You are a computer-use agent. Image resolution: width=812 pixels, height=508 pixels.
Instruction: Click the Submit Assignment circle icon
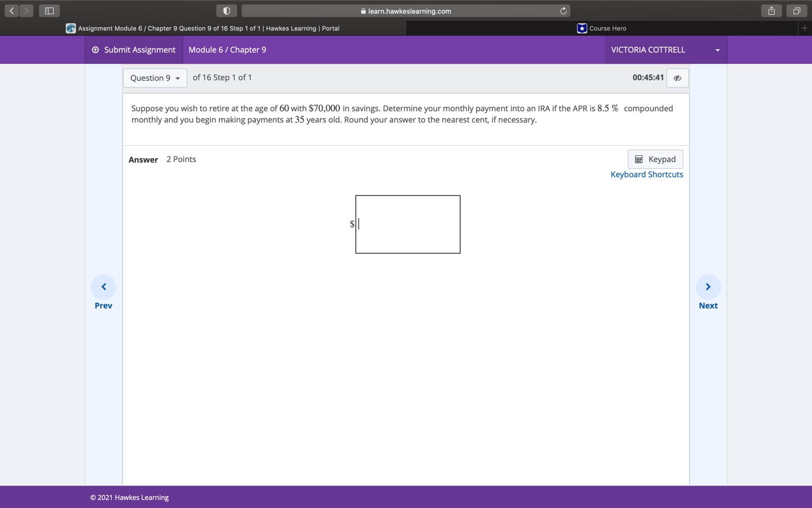point(95,50)
